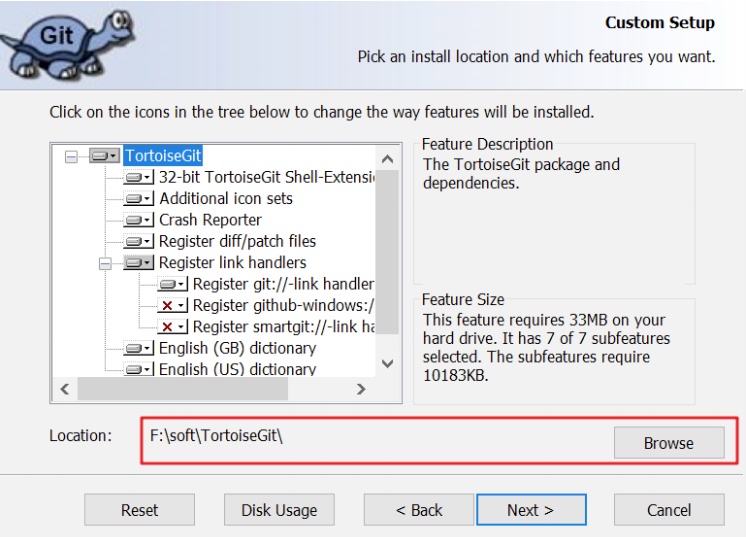Open Register diff/patch files feature icon dropdown

pos(138,241)
